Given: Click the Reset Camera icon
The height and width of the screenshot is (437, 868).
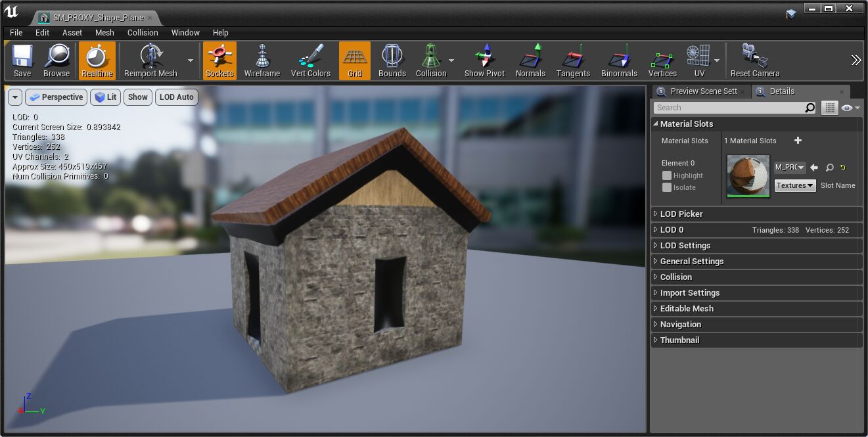Looking at the screenshot, I should click(754, 60).
